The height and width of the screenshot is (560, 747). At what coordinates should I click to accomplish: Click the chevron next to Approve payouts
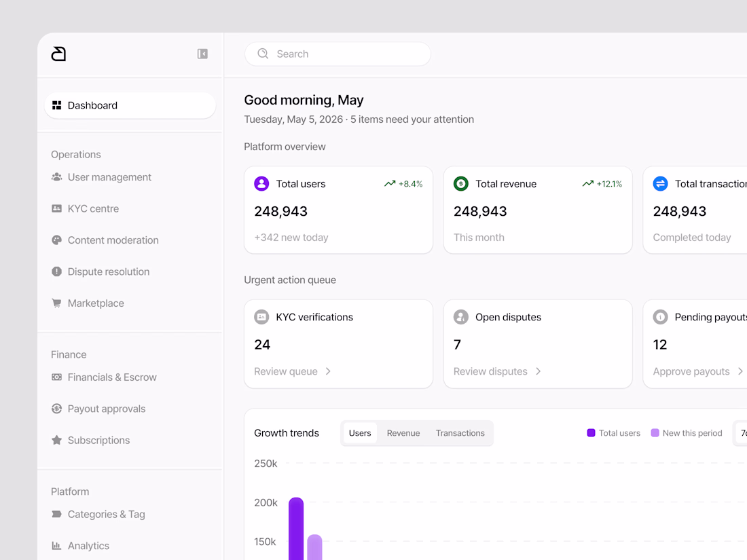point(740,371)
